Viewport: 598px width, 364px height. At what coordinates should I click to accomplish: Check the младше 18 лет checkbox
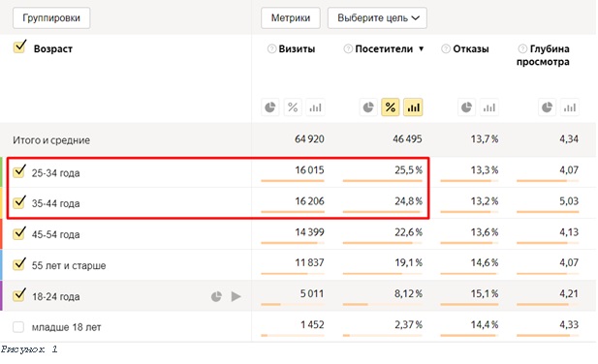click(x=18, y=326)
